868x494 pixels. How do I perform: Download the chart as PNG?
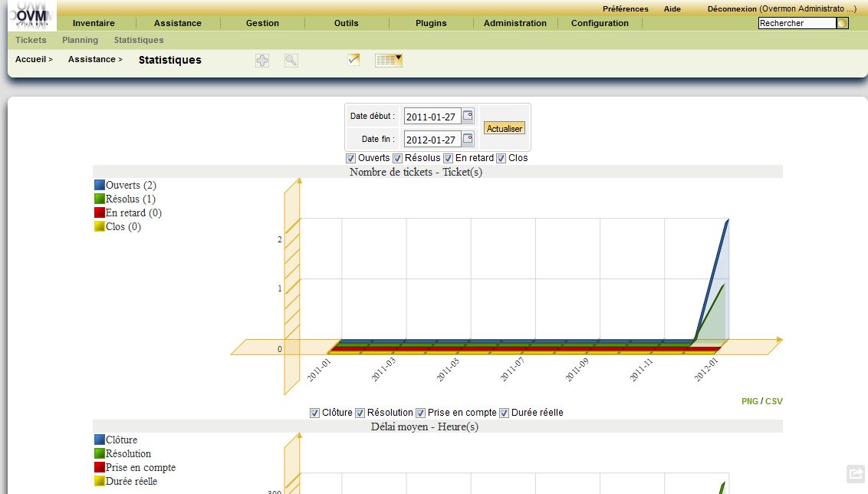[750, 401]
